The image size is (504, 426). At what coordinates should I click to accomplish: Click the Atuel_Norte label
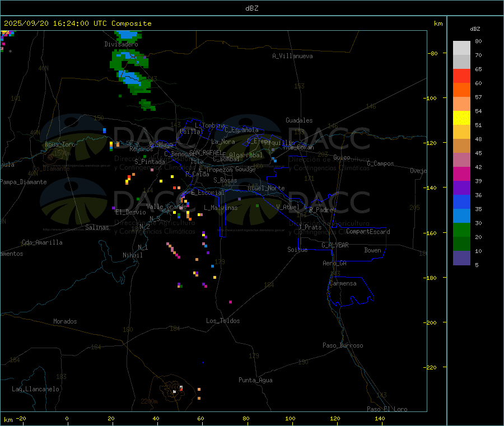tap(266, 188)
